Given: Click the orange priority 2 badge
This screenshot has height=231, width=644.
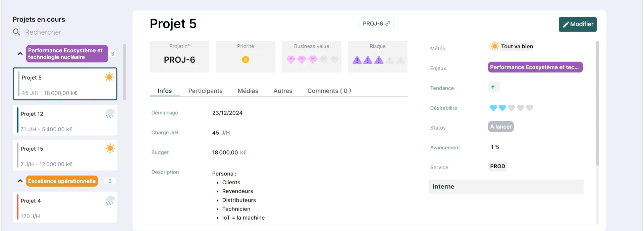Looking at the screenshot, I should coord(246,60).
